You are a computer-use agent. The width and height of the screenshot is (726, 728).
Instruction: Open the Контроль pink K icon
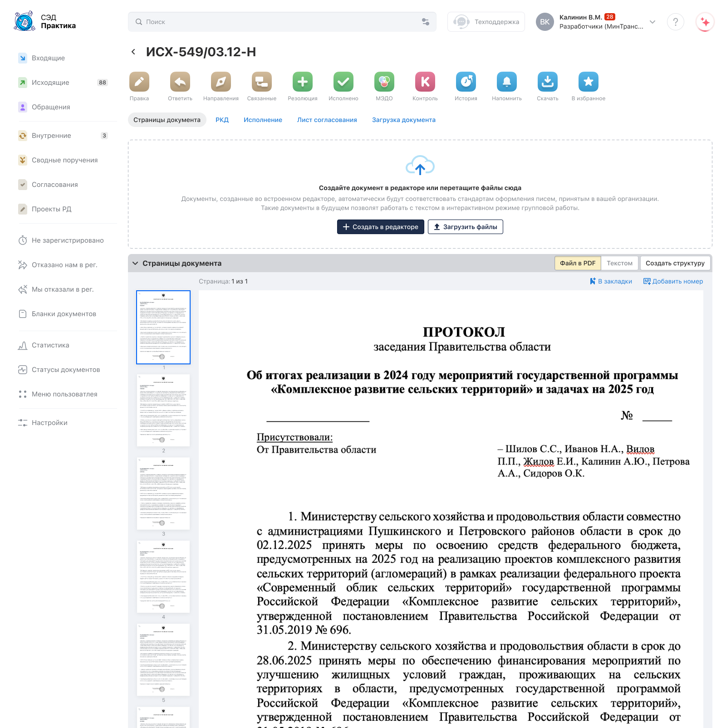point(425,82)
